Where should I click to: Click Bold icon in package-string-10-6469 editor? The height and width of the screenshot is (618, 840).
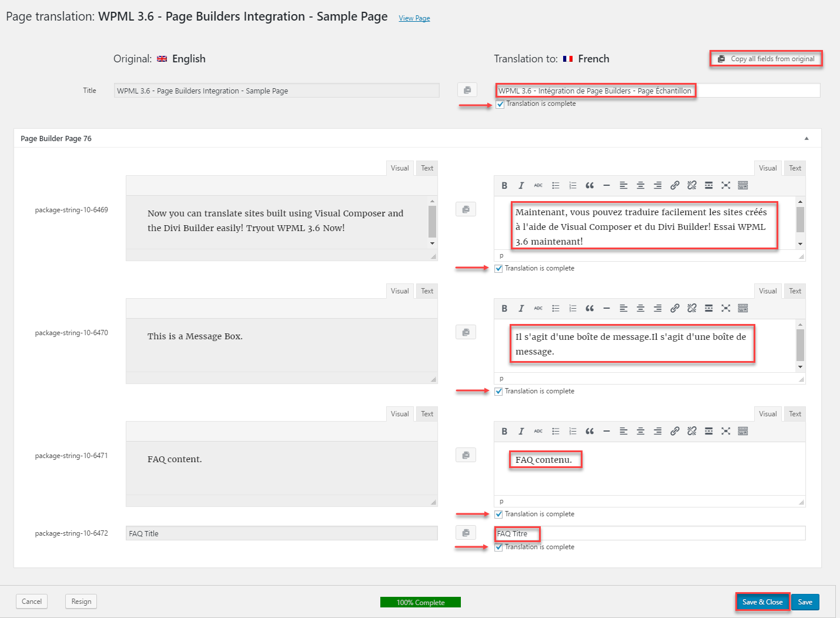point(504,185)
